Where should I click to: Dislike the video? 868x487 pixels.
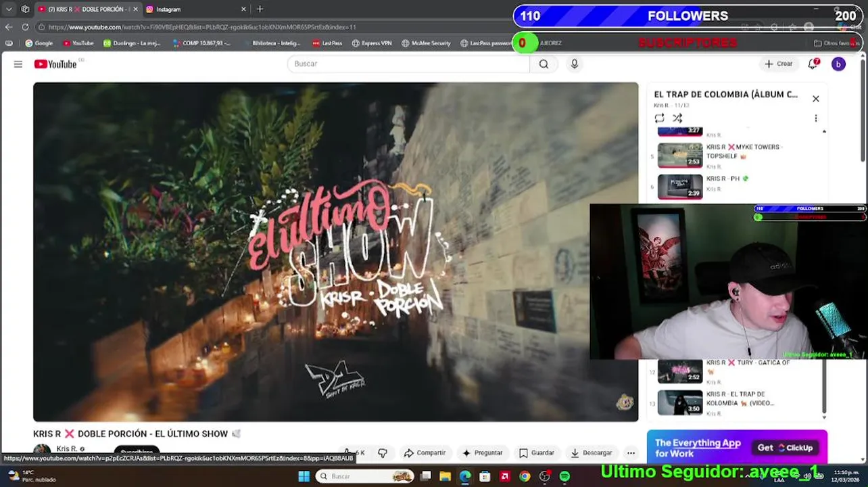(x=383, y=453)
